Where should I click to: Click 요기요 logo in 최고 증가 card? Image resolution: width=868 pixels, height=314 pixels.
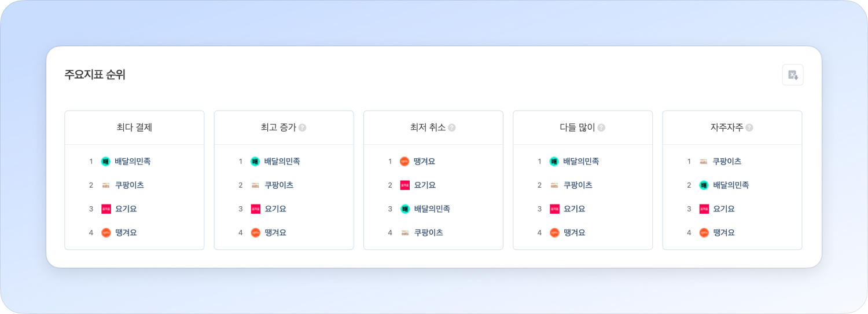click(255, 209)
